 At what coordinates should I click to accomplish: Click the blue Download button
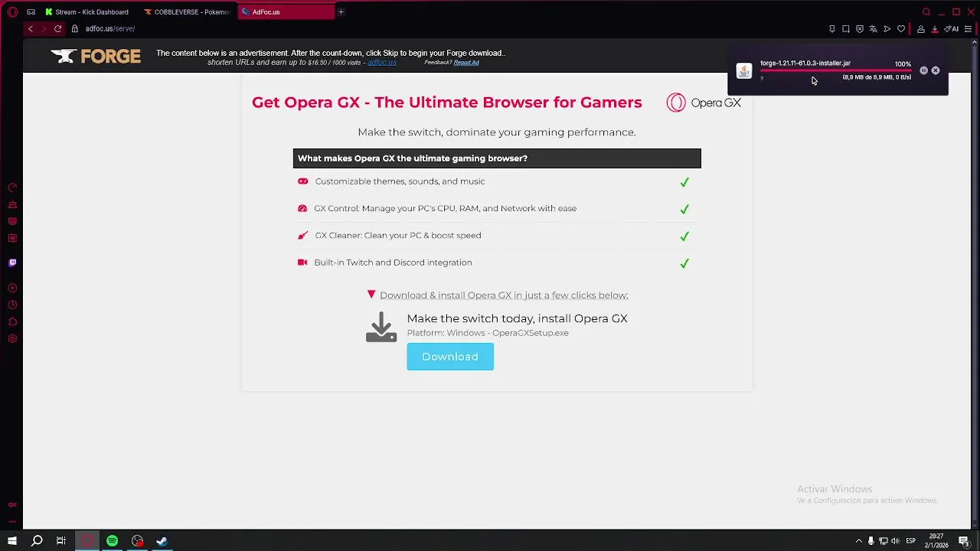(x=450, y=357)
